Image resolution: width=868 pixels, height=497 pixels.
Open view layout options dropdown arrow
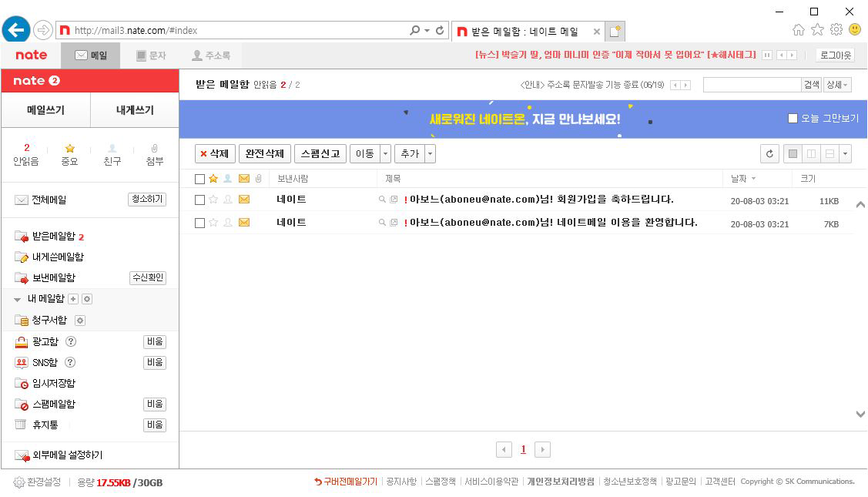846,154
